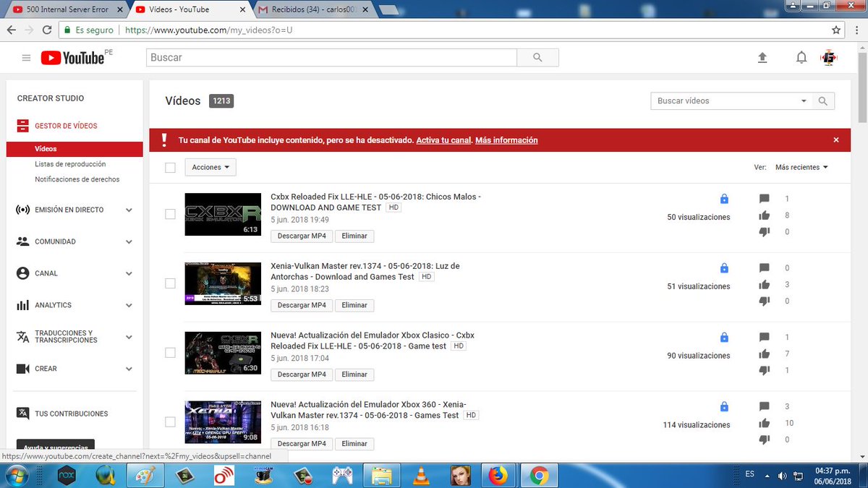
Task: Open Notificaciones de derechos
Action: 77,179
